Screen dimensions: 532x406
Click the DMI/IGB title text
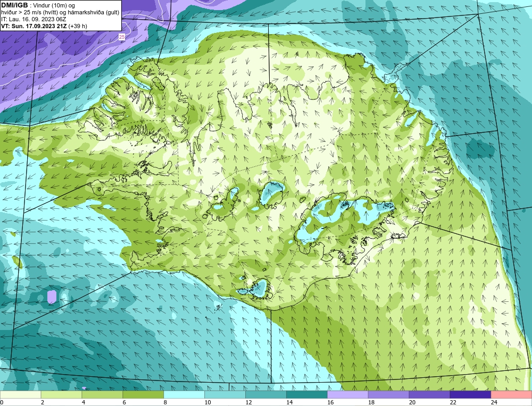click(14, 5)
